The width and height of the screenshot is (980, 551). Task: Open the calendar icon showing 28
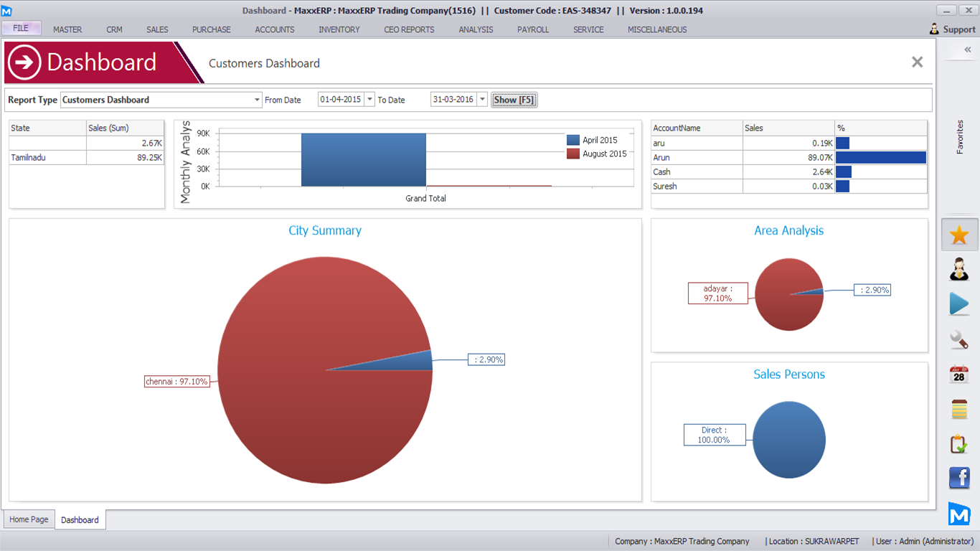point(959,374)
